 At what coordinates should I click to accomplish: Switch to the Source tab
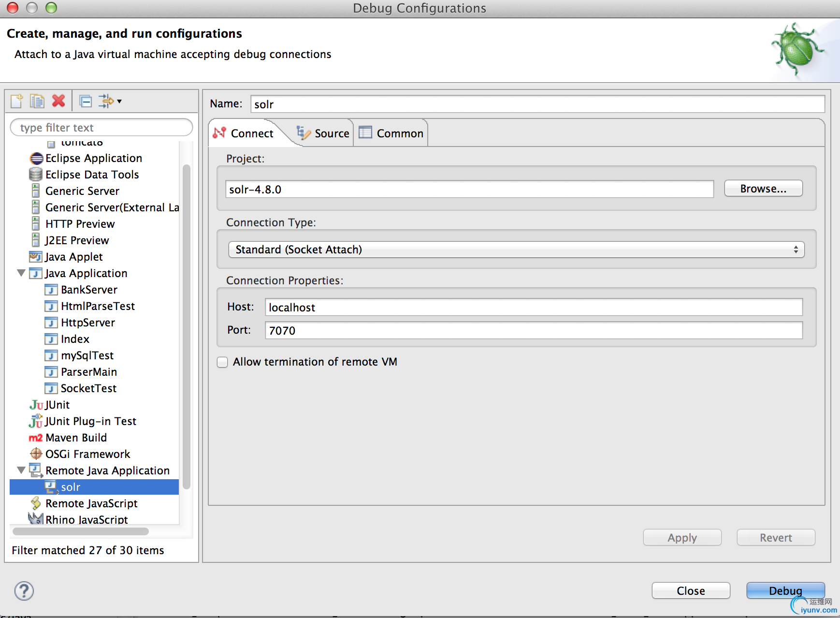(x=323, y=133)
